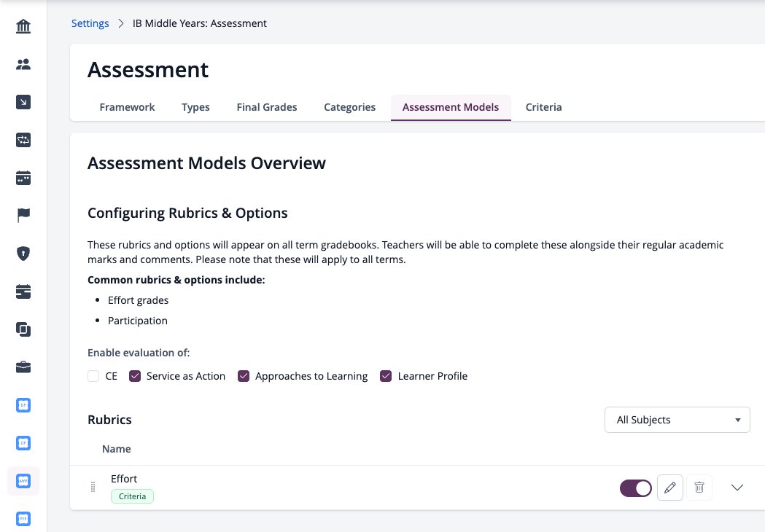Uncheck Approaches to Learning checkbox
This screenshot has height=532, width=765.
click(244, 376)
